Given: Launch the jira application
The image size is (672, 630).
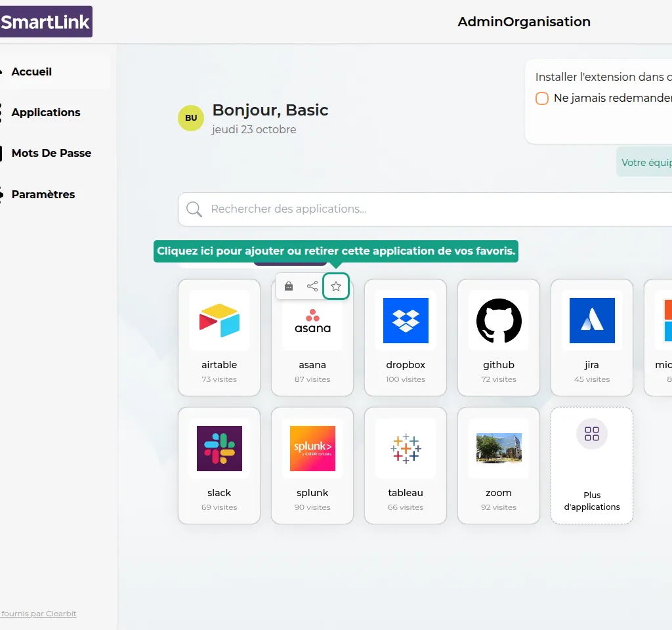Looking at the screenshot, I should (592, 337).
